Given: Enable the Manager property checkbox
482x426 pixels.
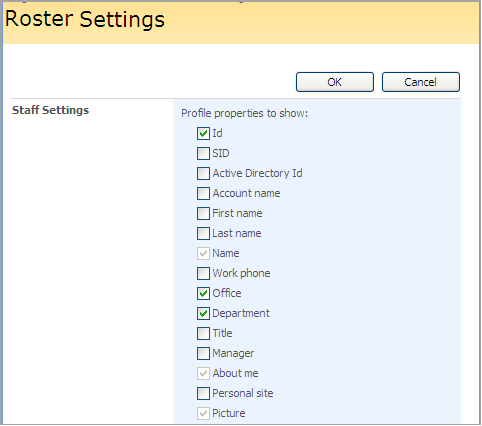Looking at the screenshot, I should [x=203, y=353].
